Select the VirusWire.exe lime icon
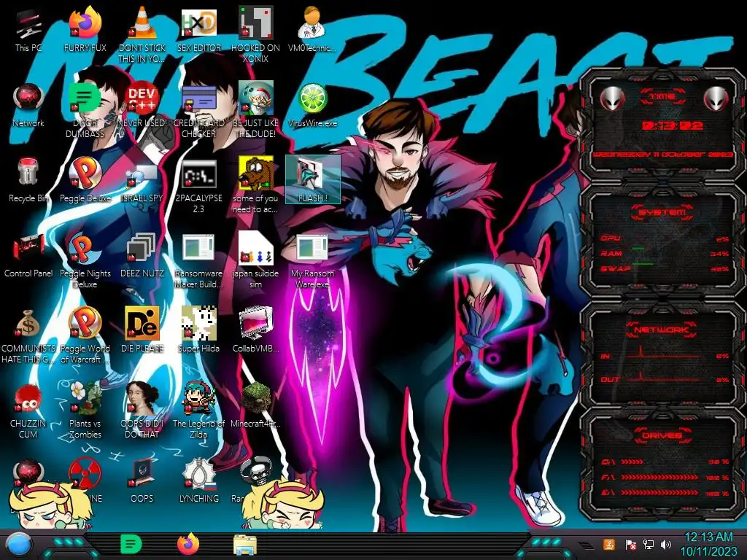747x560 pixels. [312, 106]
